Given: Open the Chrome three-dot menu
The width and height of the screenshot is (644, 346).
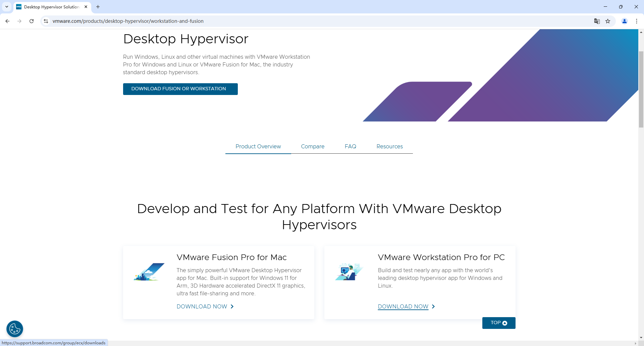Looking at the screenshot, I should pyautogui.click(x=637, y=21).
